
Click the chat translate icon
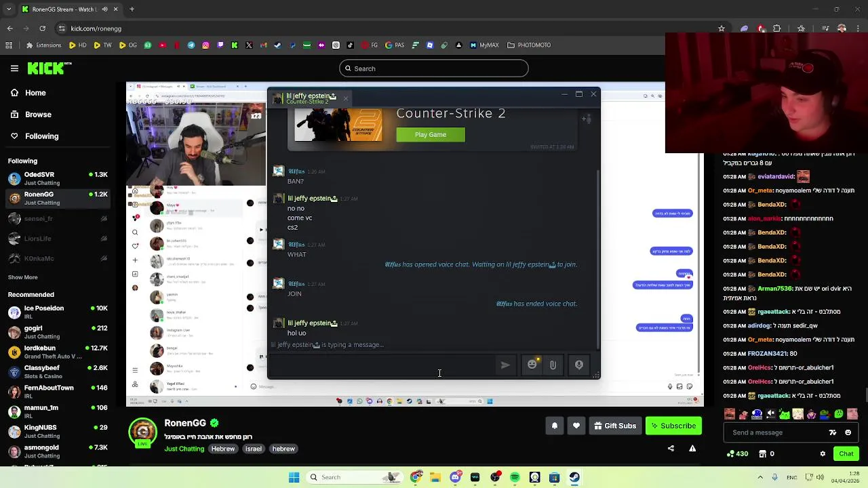(x=833, y=432)
